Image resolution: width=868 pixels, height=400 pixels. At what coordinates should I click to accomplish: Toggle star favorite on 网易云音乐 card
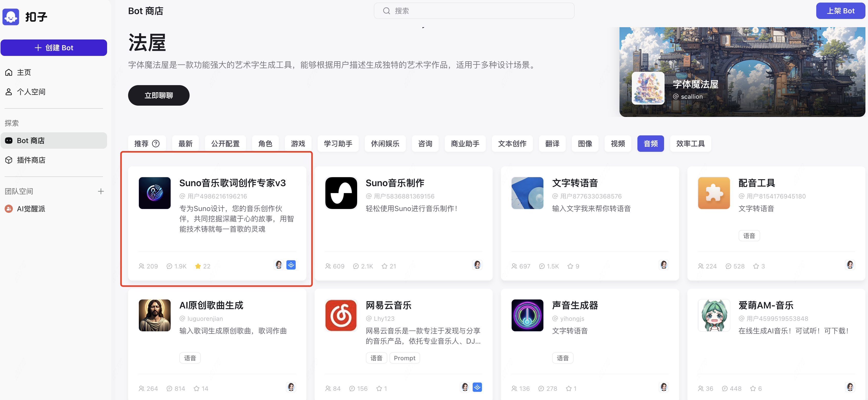(379, 388)
